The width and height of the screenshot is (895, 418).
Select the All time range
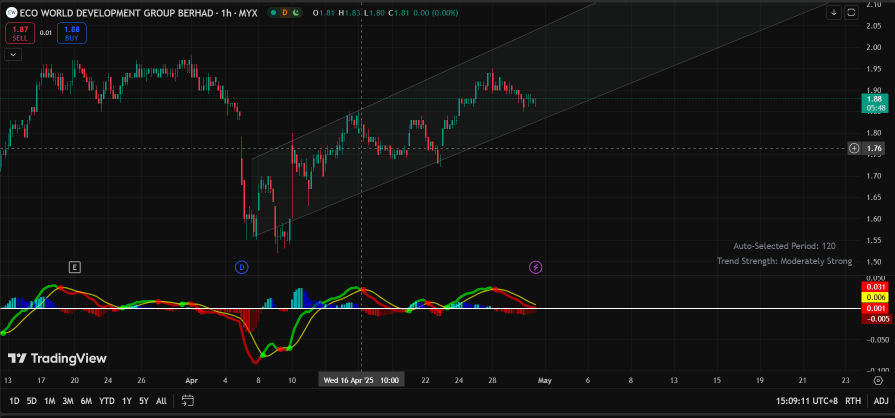(x=162, y=401)
